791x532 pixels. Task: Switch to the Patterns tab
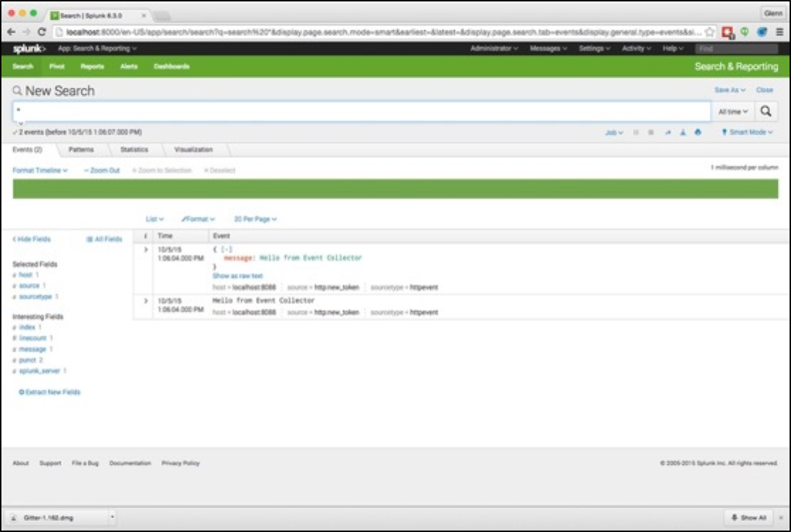pos(82,149)
